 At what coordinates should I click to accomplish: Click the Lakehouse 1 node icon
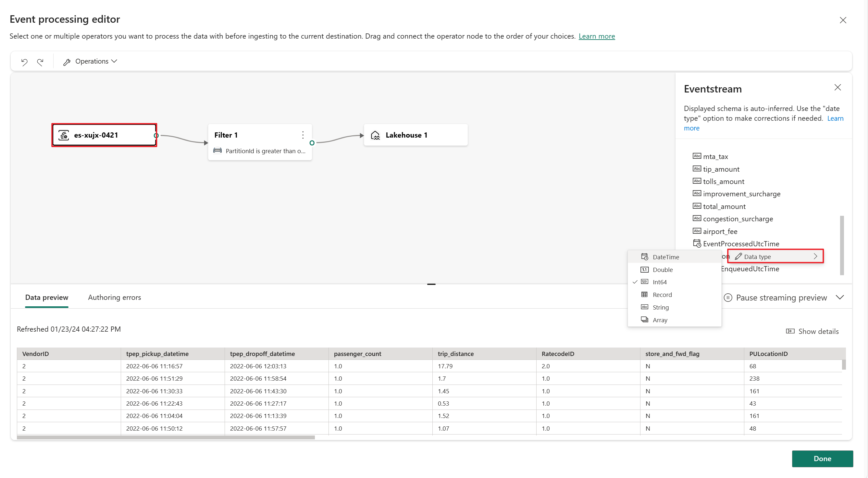click(x=375, y=135)
